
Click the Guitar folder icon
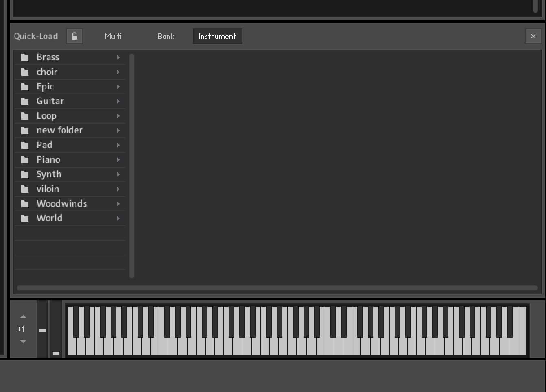24,101
